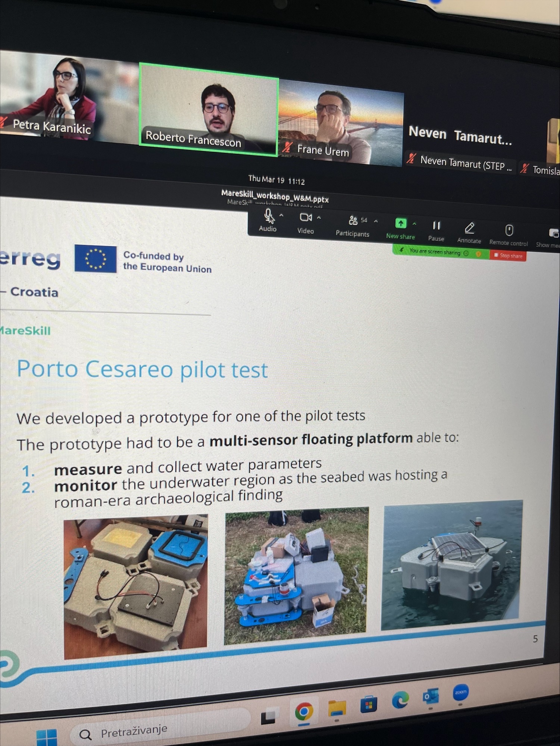Expand the New share options chevron
This screenshot has height=746, width=560.
pos(414,224)
